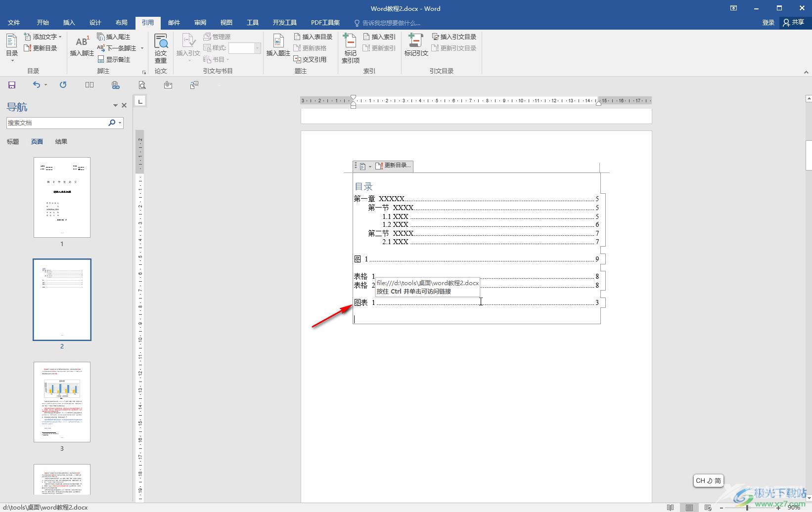The height and width of the screenshot is (512, 812).
Task: Click TOC entry 第一章 XXXXX
Action: 476,199
